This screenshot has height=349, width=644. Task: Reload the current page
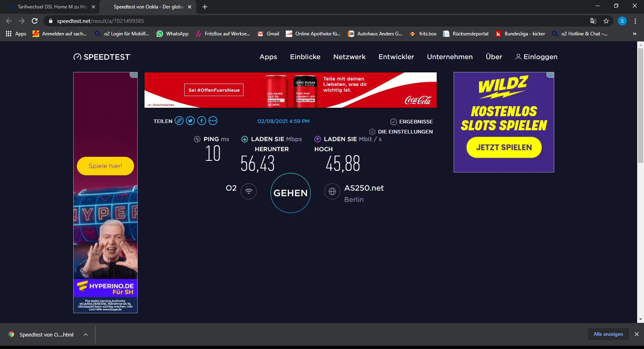[35, 21]
